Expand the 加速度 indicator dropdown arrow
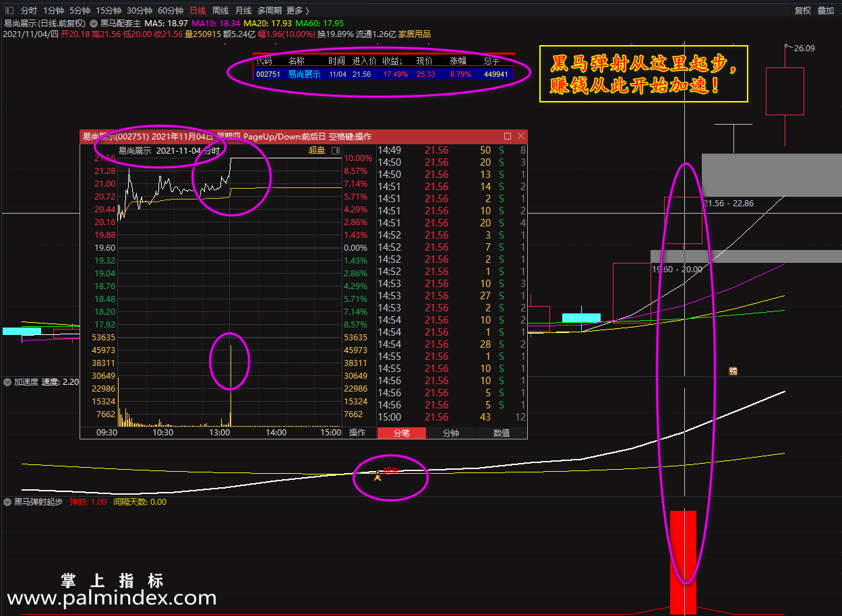Viewport: 842px width, 616px height. click(7, 382)
